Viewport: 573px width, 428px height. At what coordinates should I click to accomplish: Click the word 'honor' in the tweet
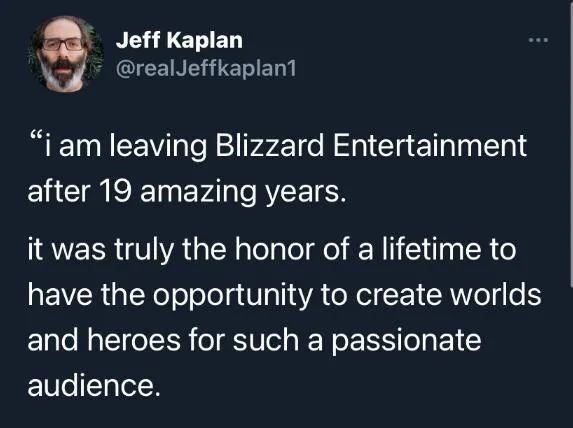pos(274,249)
